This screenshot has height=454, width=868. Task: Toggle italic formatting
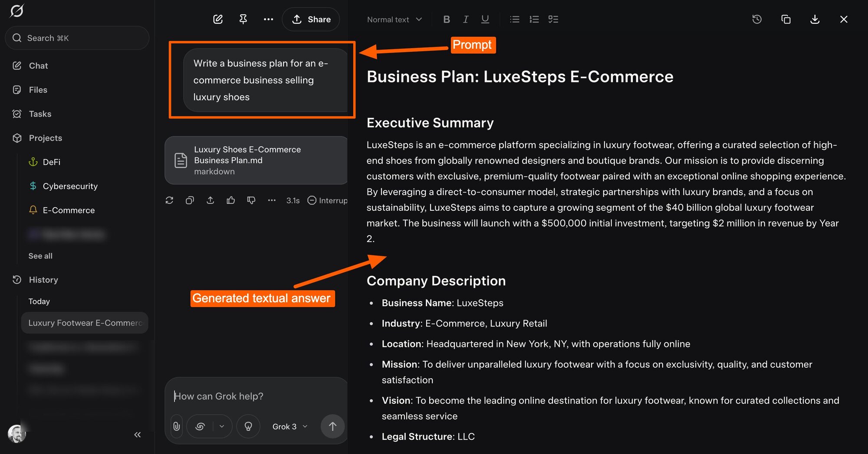tap(466, 19)
